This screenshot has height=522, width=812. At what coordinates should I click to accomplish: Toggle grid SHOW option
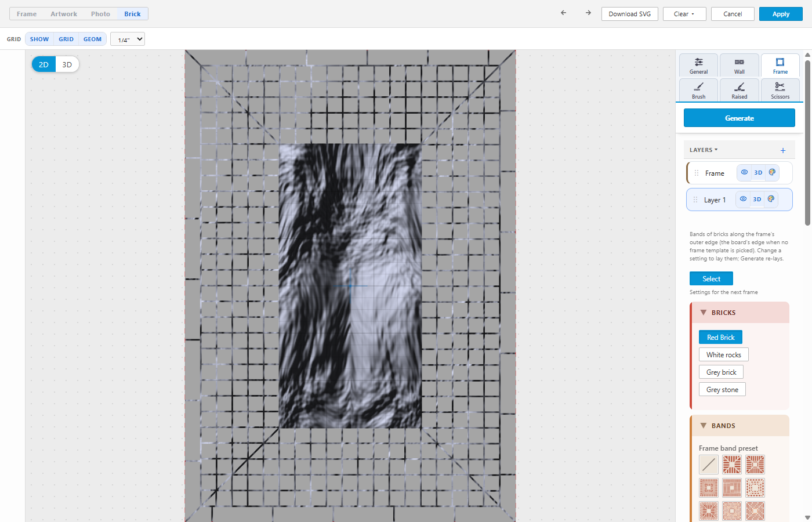39,39
